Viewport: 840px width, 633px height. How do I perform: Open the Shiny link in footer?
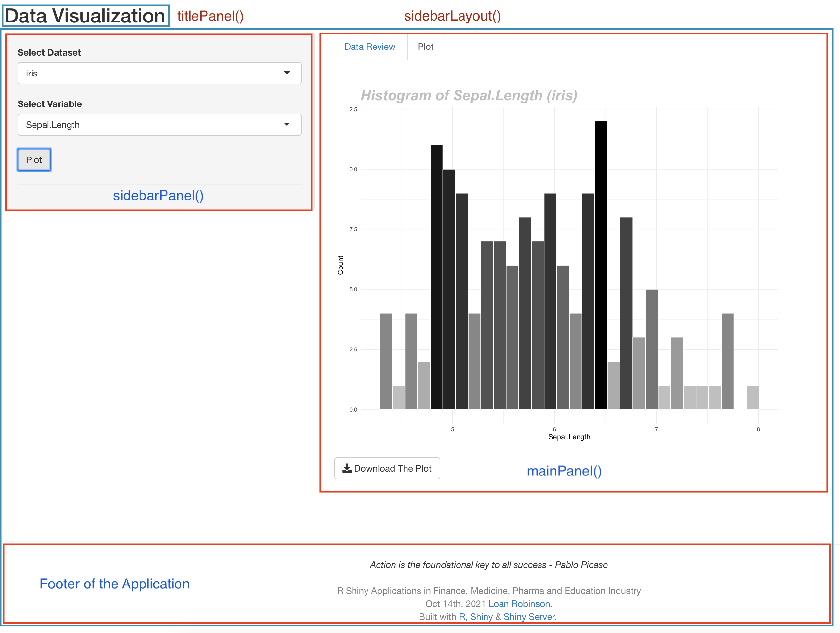(481, 617)
